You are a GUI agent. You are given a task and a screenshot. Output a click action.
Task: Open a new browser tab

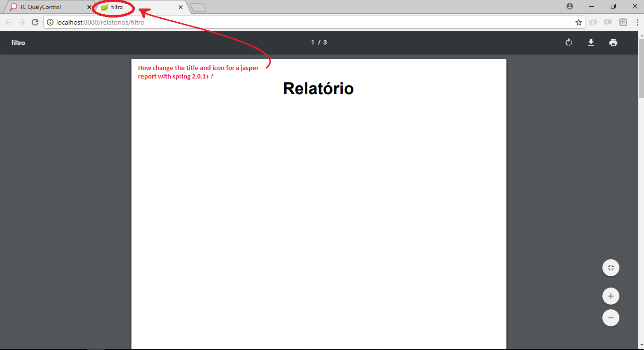point(198,7)
